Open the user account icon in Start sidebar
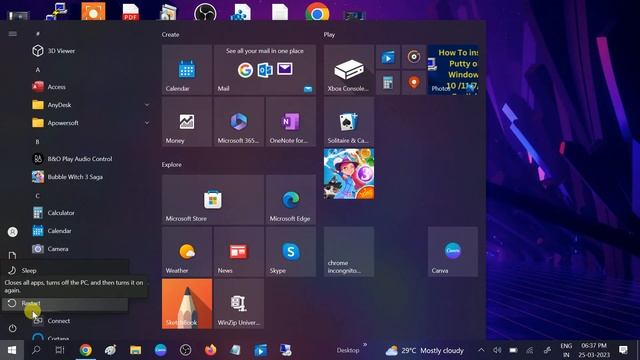Viewport: 640px width, 360px height. tap(13, 232)
